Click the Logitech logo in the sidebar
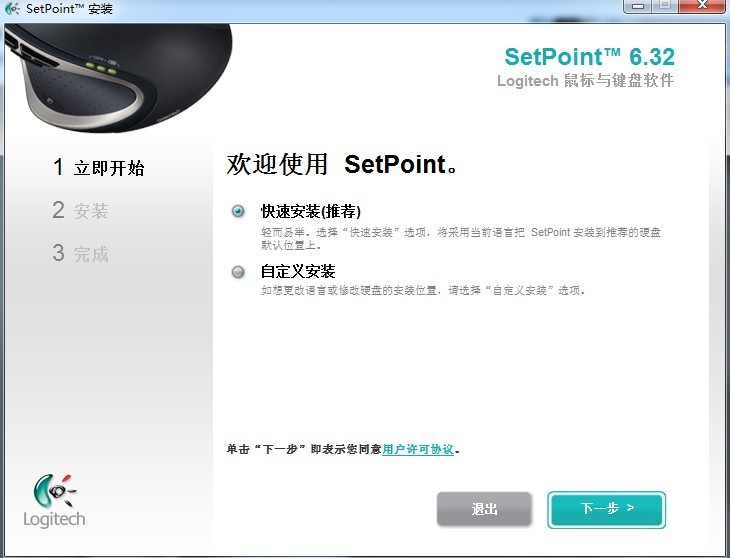The image size is (730, 558). click(x=55, y=500)
